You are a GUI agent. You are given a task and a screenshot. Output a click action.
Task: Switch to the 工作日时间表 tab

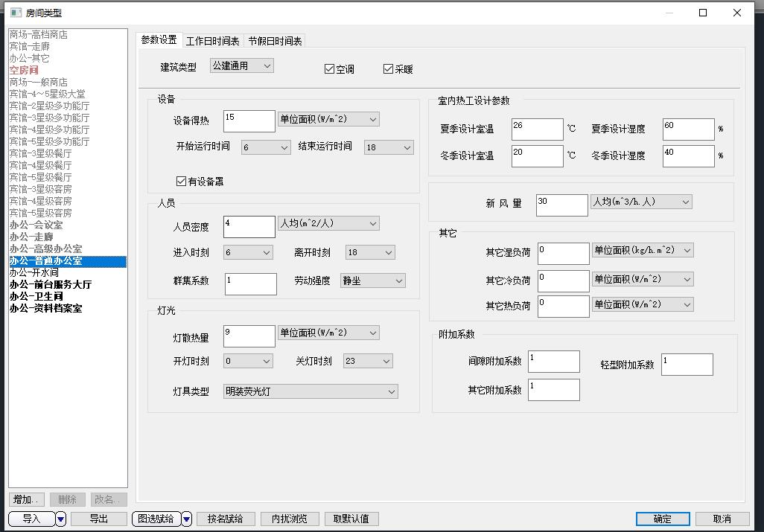pyautogui.click(x=212, y=41)
